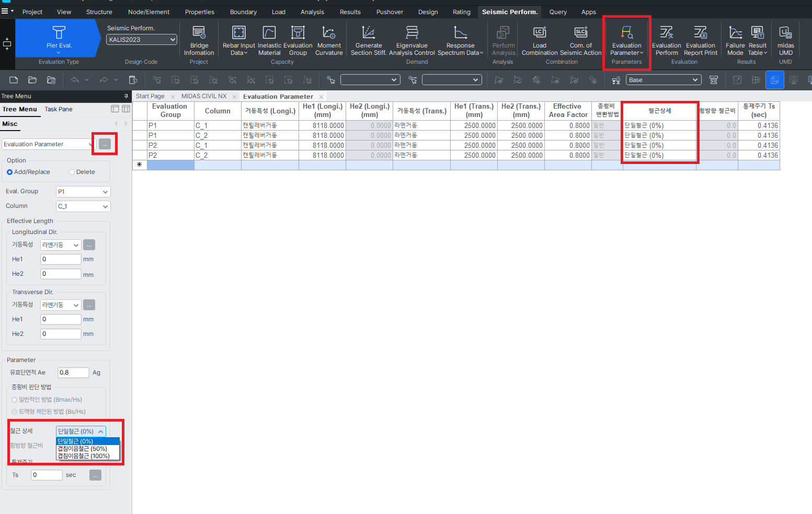This screenshot has height=514, width=812.
Task: Click Generate Section Stiff.
Action: click(x=369, y=41)
